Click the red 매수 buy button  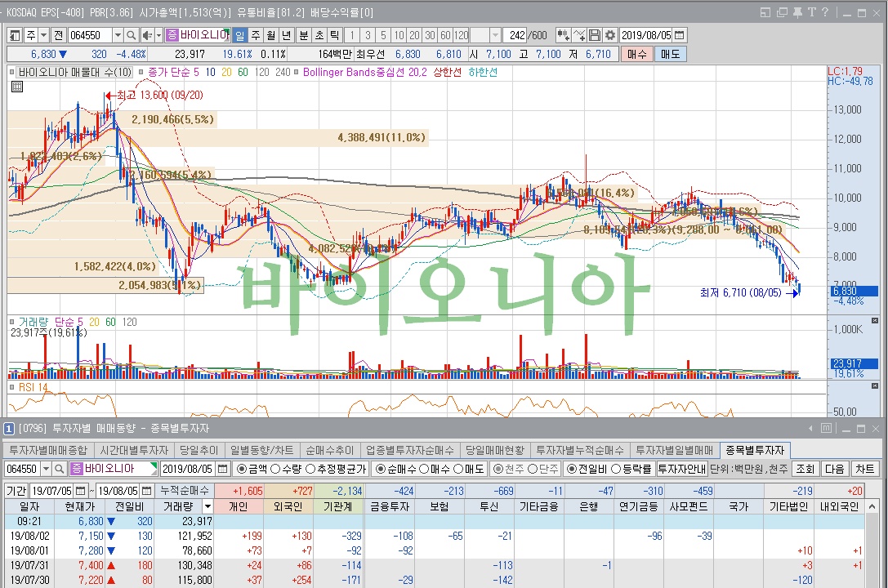[636, 54]
